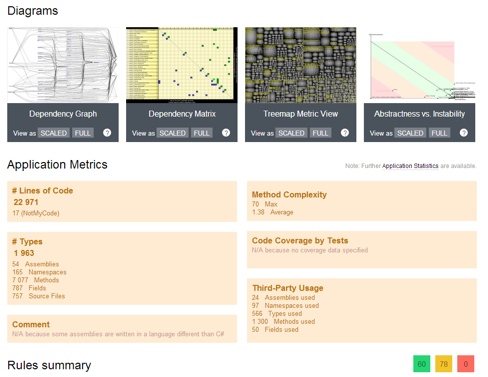
Task: Click the '# Types' heading
Action: (27, 242)
